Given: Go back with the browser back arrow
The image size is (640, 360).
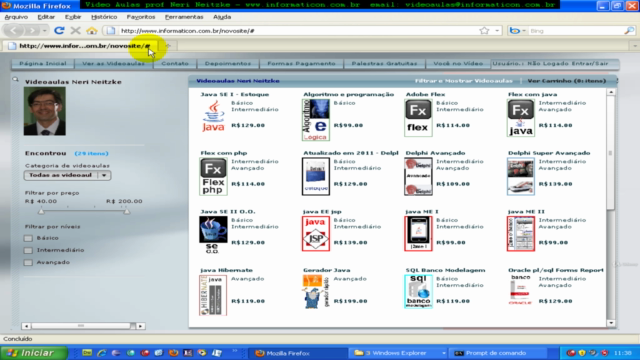Looking at the screenshot, I should click(13, 31).
